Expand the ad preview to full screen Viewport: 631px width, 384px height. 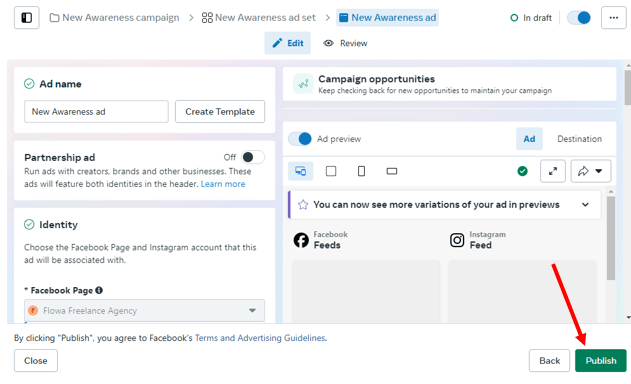tap(553, 171)
